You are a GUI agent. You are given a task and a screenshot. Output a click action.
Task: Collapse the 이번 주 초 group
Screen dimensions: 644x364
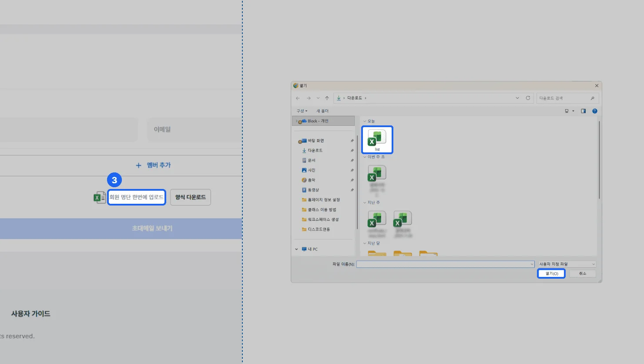(x=365, y=157)
